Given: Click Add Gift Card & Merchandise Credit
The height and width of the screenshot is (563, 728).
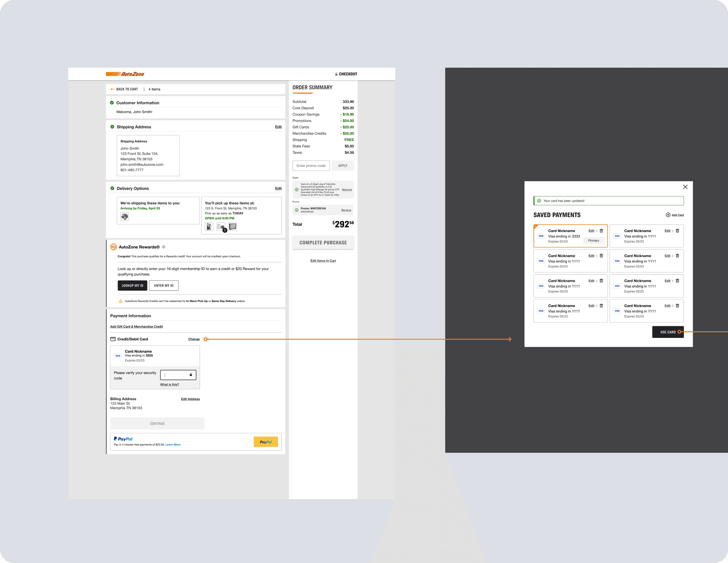Looking at the screenshot, I should (136, 327).
